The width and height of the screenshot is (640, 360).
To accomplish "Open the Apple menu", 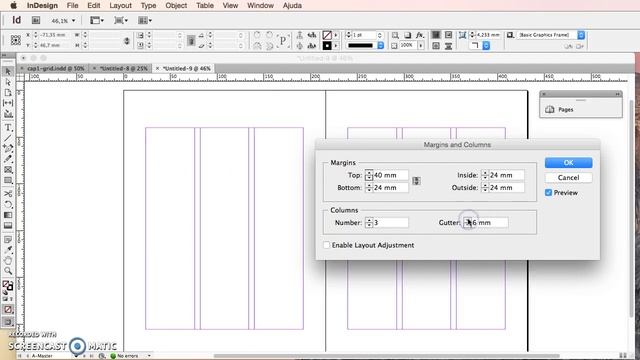I will tap(13, 5).
